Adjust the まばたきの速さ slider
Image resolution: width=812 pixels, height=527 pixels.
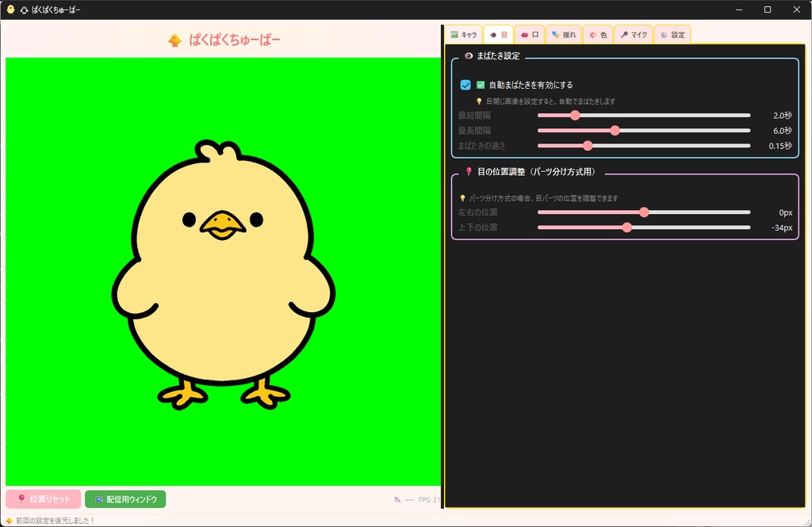coord(644,146)
